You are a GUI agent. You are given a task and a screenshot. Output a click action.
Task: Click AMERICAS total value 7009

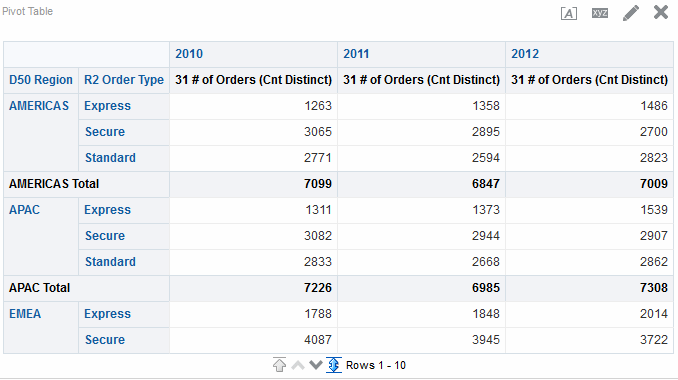pyautogui.click(x=654, y=184)
